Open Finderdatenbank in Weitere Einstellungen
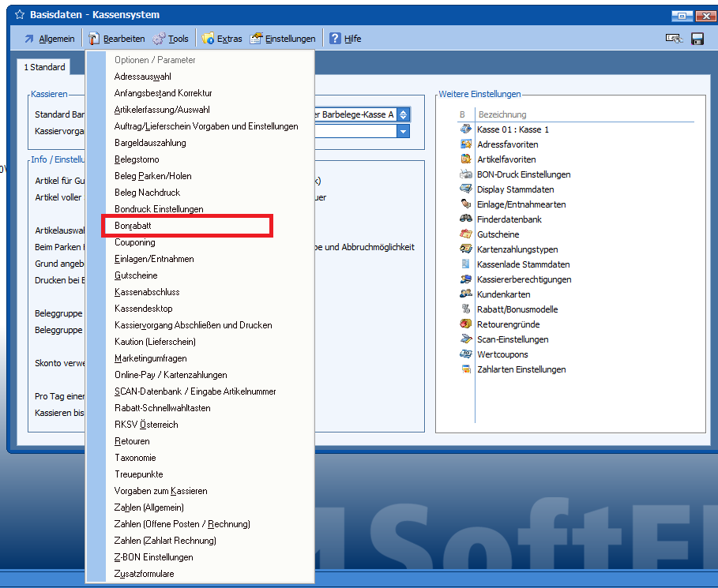This screenshot has height=588, width=718. coord(509,219)
